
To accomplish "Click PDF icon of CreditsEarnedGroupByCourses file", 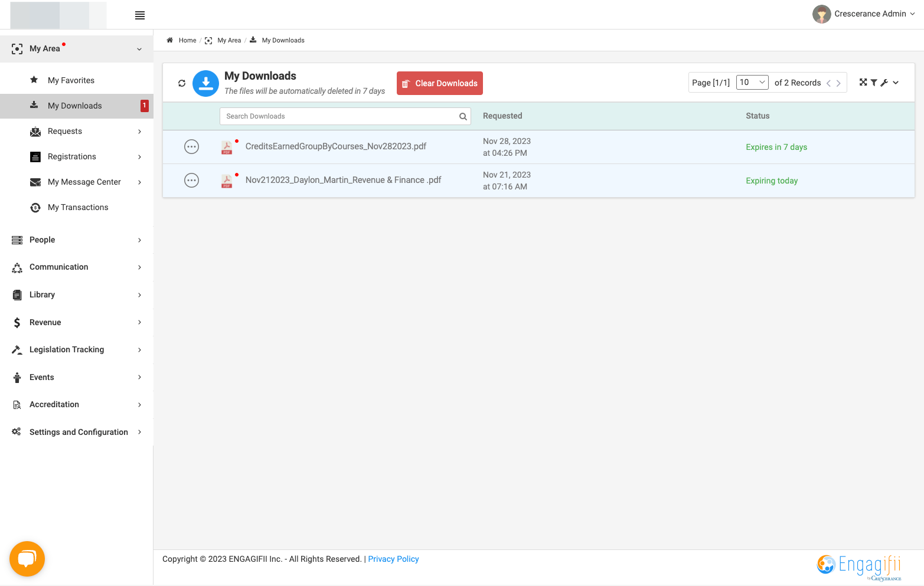I will point(227,147).
